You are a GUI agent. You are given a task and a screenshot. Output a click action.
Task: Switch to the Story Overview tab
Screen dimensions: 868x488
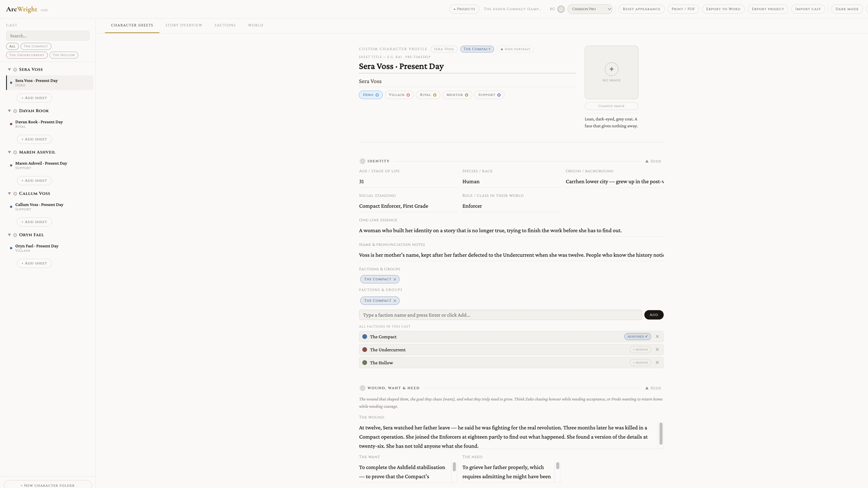[x=184, y=25]
